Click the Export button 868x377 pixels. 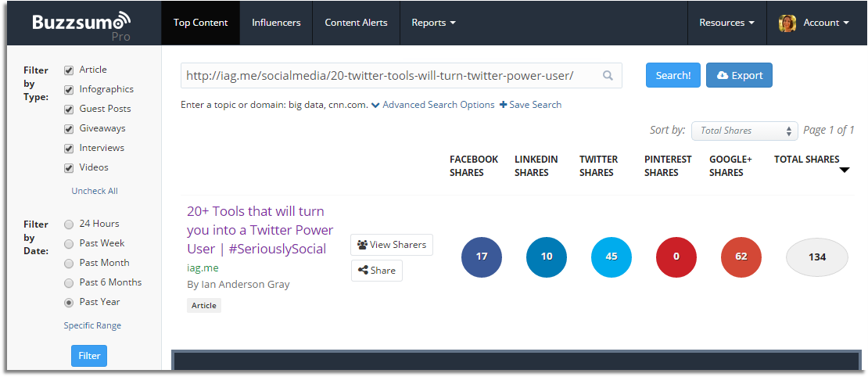739,75
